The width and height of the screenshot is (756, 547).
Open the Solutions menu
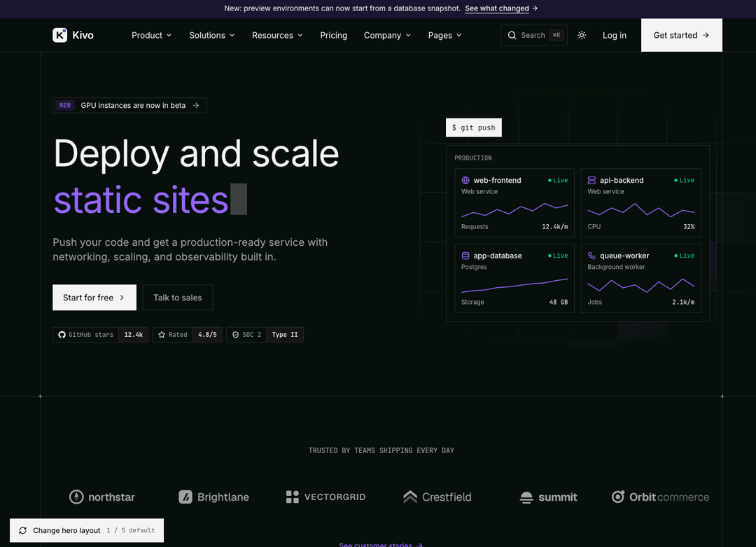pyautogui.click(x=211, y=35)
